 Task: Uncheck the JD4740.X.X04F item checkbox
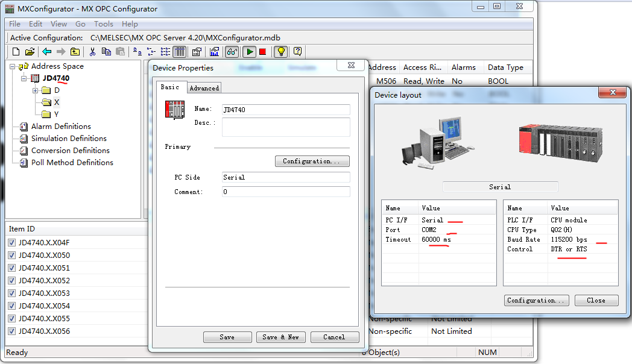point(12,243)
